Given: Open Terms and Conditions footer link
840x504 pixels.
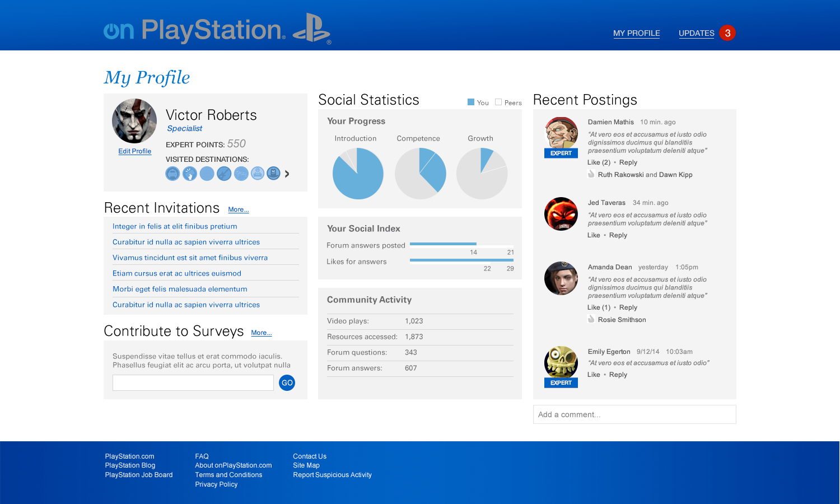Looking at the screenshot, I should click(x=228, y=475).
